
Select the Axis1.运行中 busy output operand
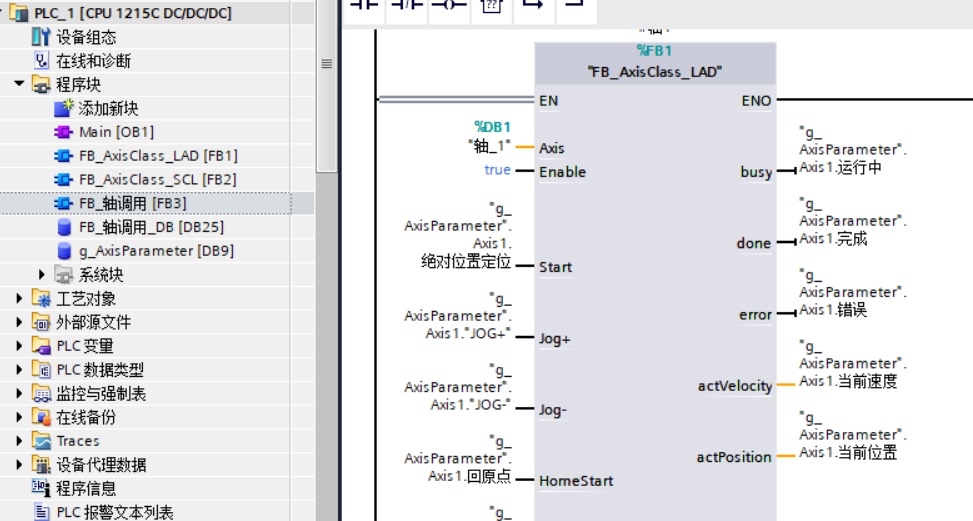pyautogui.click(x=853, y=150)
